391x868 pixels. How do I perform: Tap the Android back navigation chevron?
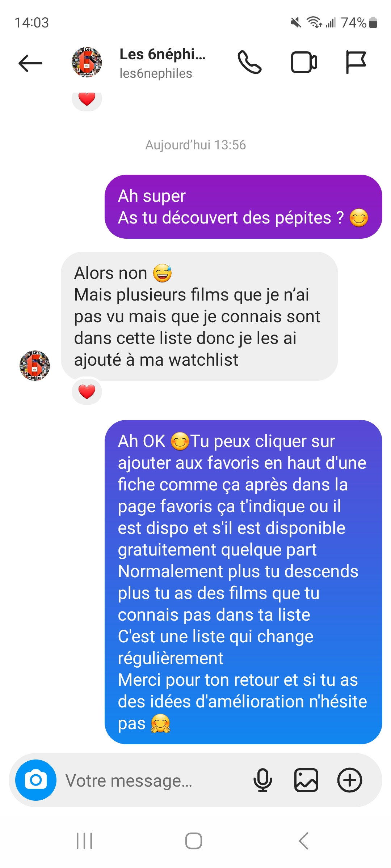(303, 841)
